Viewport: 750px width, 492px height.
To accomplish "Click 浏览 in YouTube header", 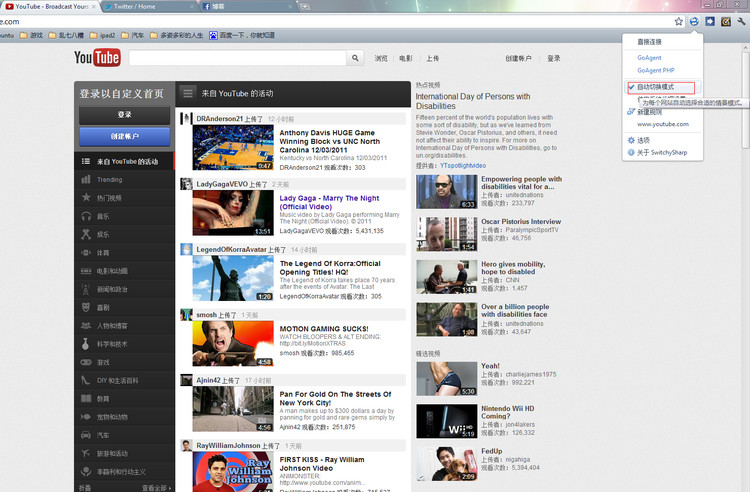I will pyautogui.click(x=381, y=58).
